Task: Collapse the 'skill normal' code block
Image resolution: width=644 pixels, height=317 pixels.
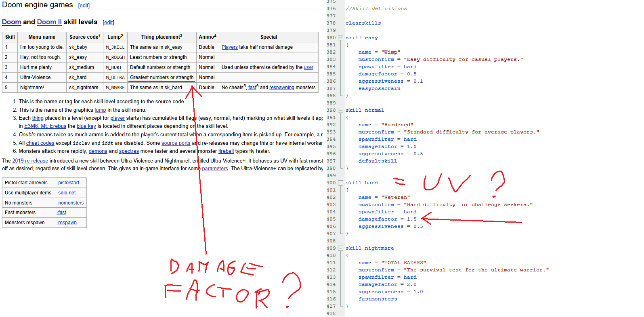Action: click(340, 110)
